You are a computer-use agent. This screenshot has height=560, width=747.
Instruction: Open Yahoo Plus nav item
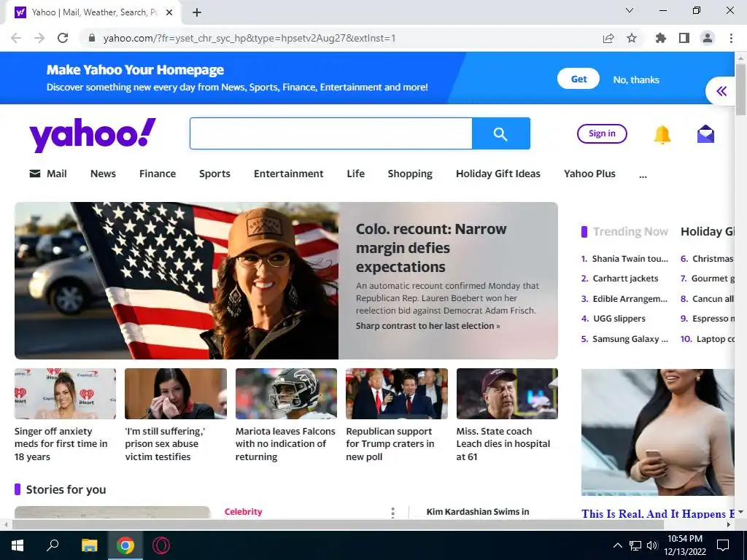pos(589,174)
